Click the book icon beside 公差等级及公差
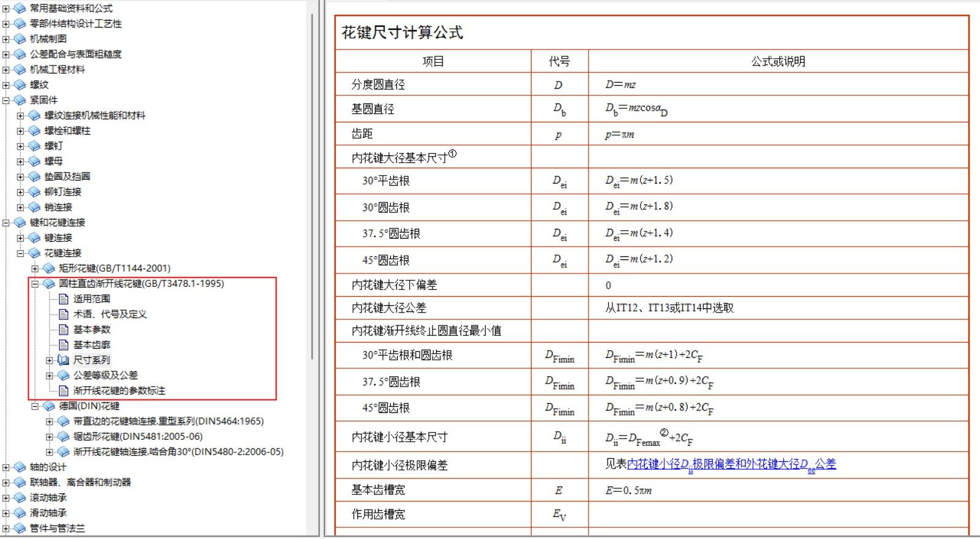980x539 pixels. pyautogui.click(x=64, y=376)
